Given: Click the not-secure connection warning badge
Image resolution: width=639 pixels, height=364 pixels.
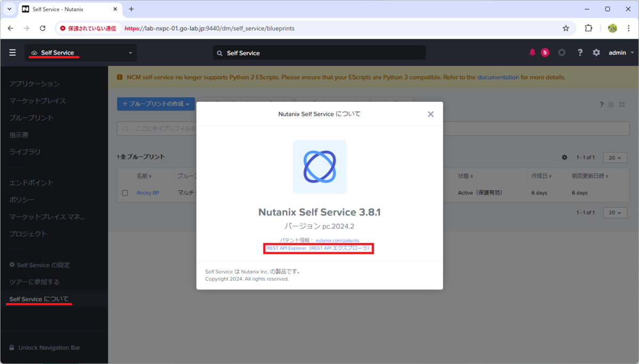Looking at the screenshot, I should tap(88, 28).
